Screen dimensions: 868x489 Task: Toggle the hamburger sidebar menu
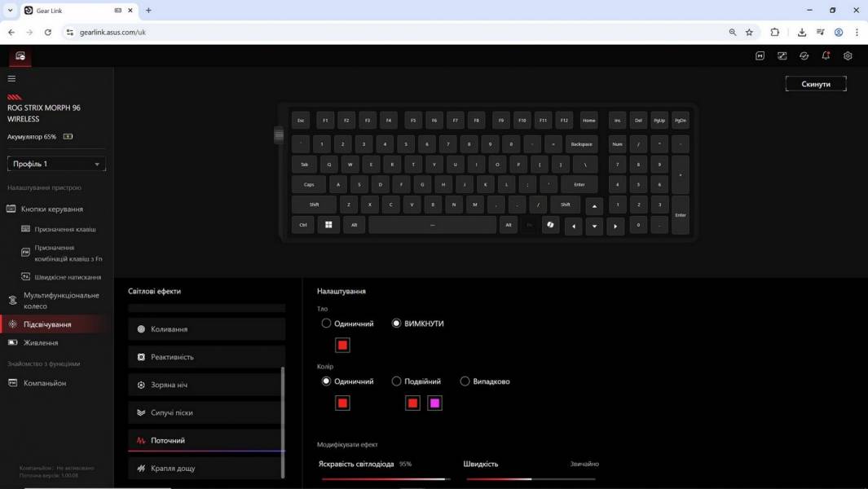pos(11,78)
